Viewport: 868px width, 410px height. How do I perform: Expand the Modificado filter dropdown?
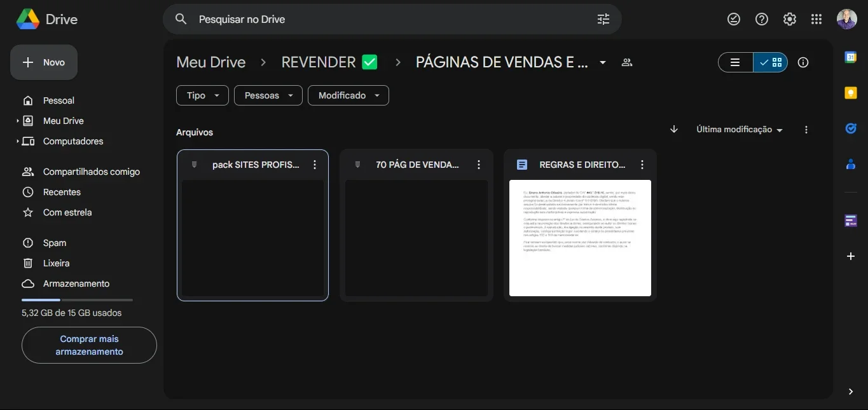coord(348,95)
